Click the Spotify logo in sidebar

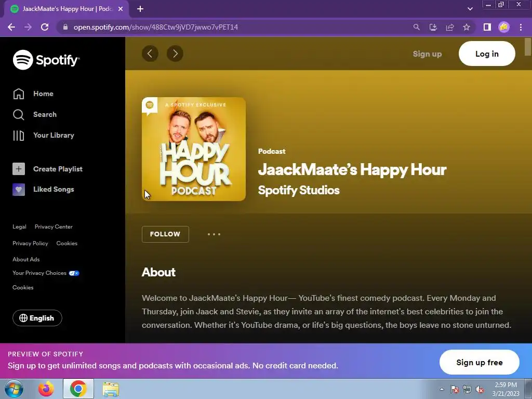(x=46, y=60)
